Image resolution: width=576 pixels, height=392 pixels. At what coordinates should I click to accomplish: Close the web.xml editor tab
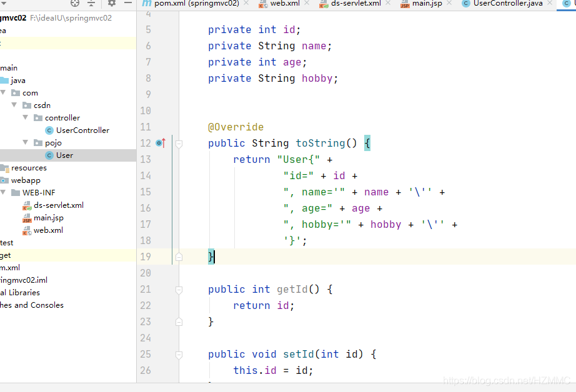pos(307,3)
